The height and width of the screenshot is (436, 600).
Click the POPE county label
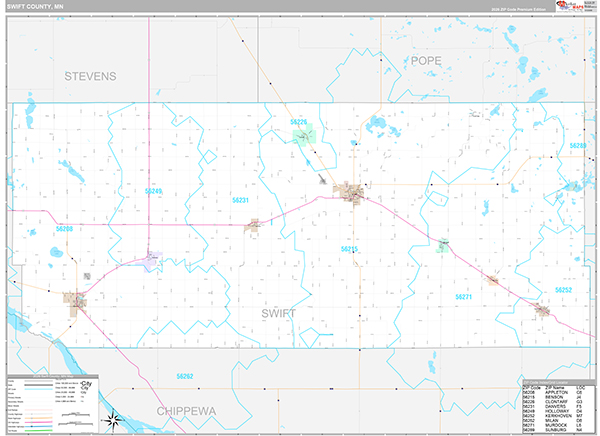pyautogui.click(x=426, y=61)
